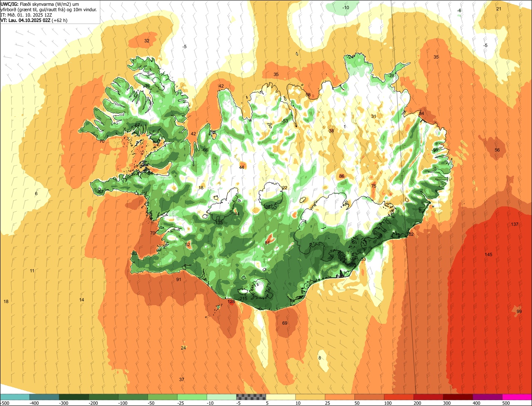Click the title line 'UWC/IG: Flæði skynvarma (W/m2) um'
Screen dimensions: 532x406
pos(40,4)
